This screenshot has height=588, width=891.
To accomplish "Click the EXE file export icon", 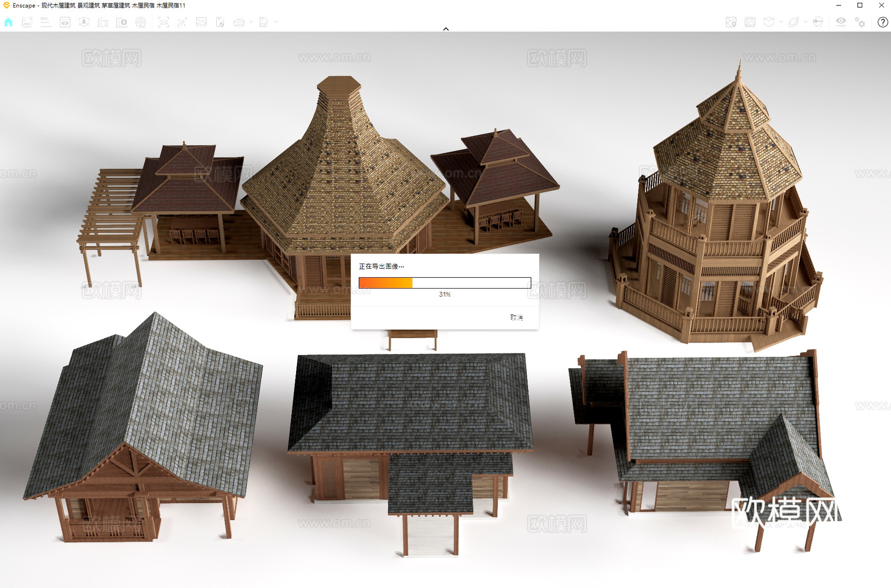I will pos(264,22).
